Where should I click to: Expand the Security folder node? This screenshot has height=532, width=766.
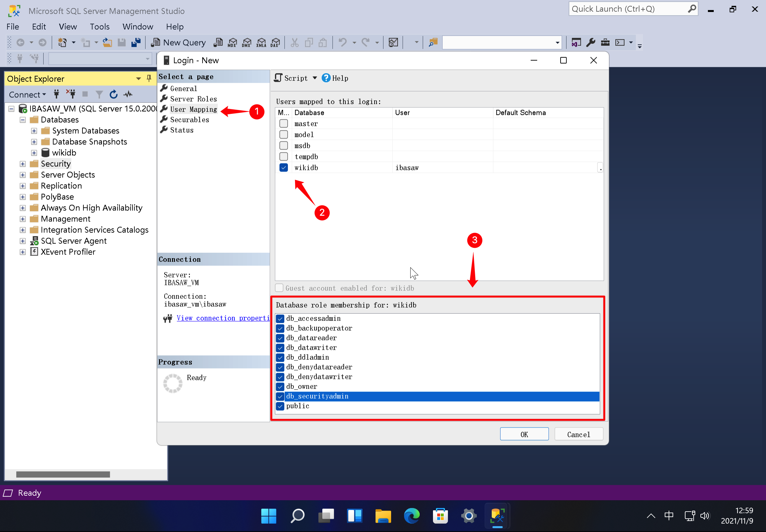23,164
